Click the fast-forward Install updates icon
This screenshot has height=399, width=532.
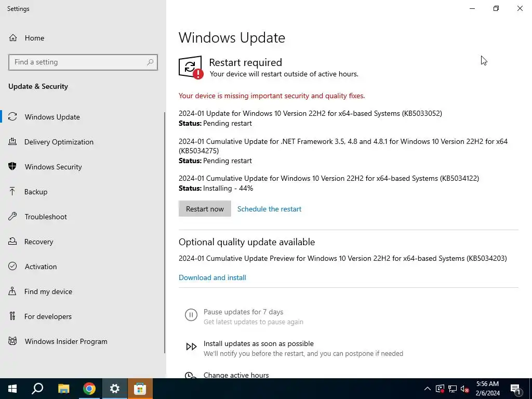point(191,347)
